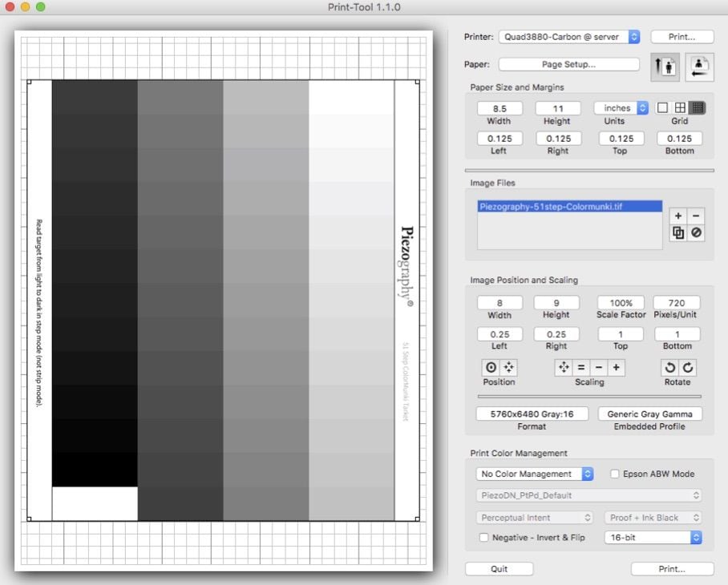Screen dimensions: 728x585
Task: Open the 16-bit depth dropdown
Action: (653, 538)
